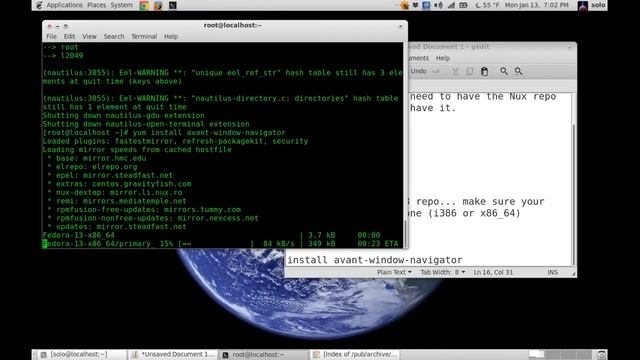This screenshot has height=360, width=640.
Task: Open terminal Edit menu
Action: click(x=69, y=36)
